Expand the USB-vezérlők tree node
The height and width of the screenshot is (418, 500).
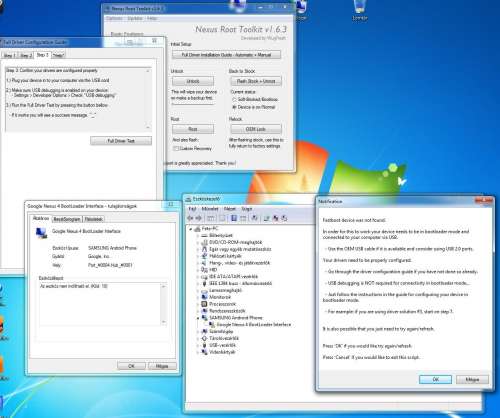click(198, 345)
